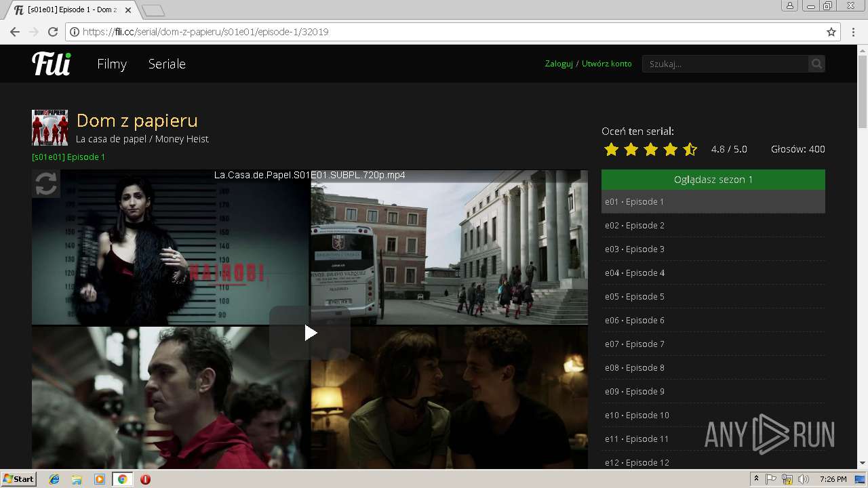Image resolution: width=868 pixels, height=488 pixels.
Task: Click the video reload icon
Action: [46, 184]
